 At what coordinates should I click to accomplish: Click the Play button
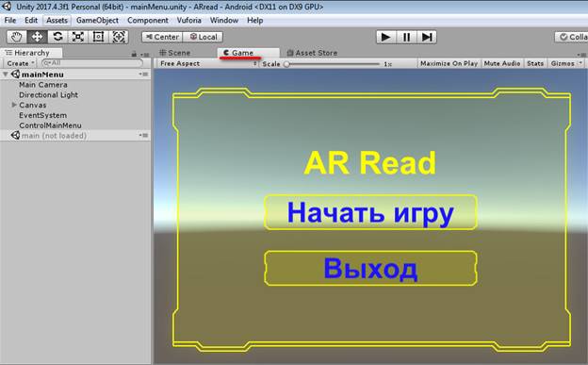tap(386, 37)
